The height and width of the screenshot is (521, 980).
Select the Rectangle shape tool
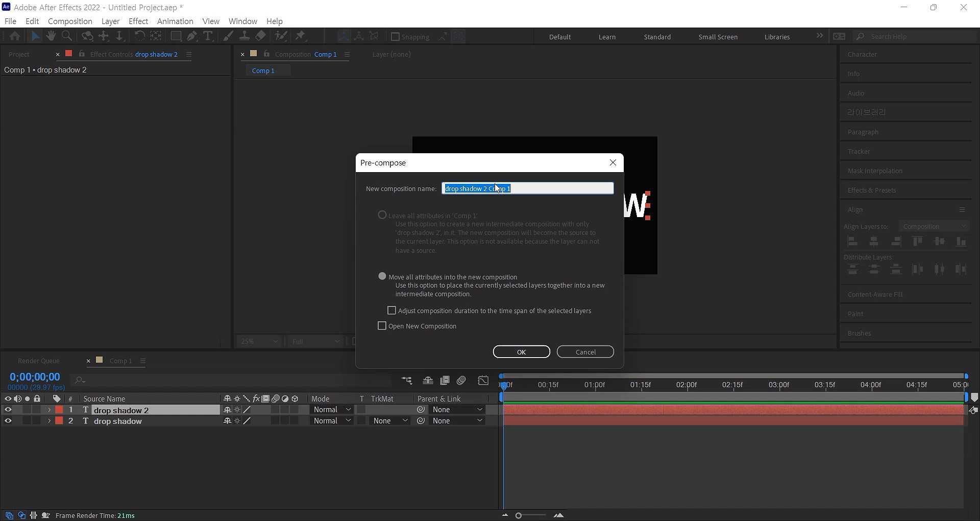coord(176,36)
